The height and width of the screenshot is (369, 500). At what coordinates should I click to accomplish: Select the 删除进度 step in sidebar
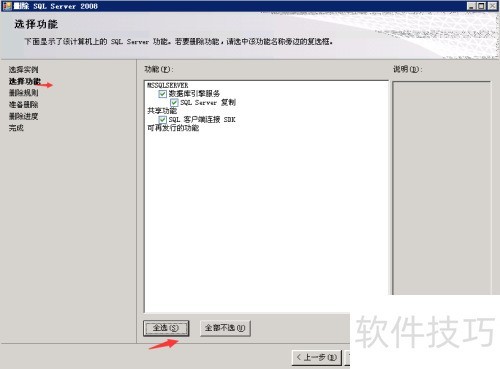pyautogui.click(x=23, y=116)
